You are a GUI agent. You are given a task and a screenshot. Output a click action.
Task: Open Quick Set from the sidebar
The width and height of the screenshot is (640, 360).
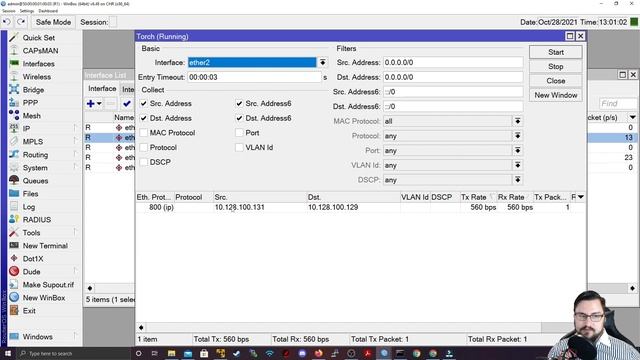[38, 38]
